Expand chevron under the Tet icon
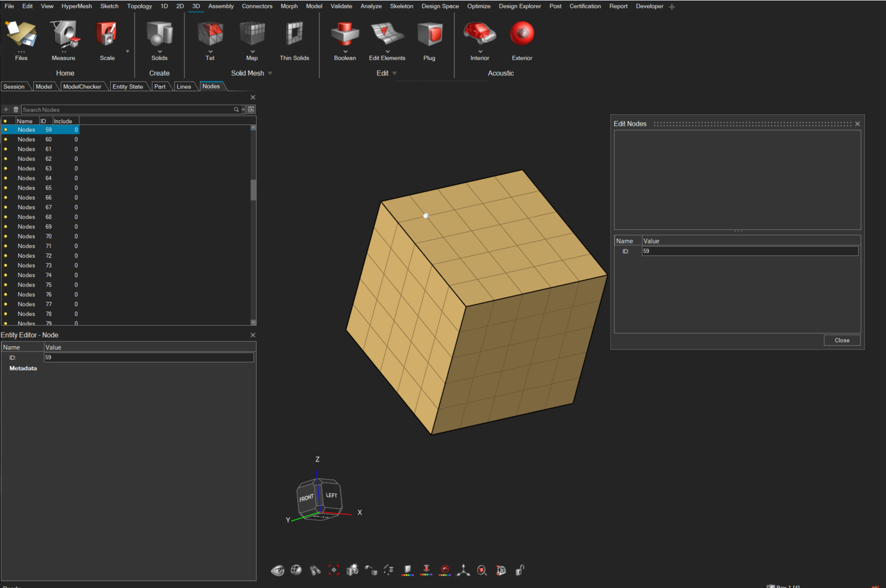 coord(210,52)
